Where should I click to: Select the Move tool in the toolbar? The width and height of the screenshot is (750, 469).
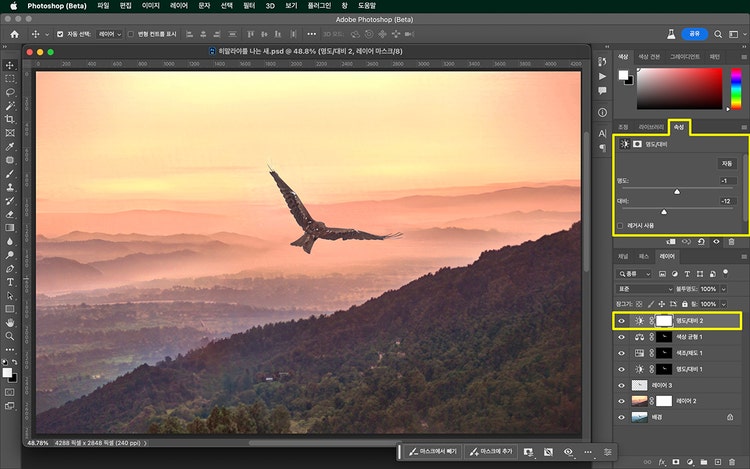point(10,64)
